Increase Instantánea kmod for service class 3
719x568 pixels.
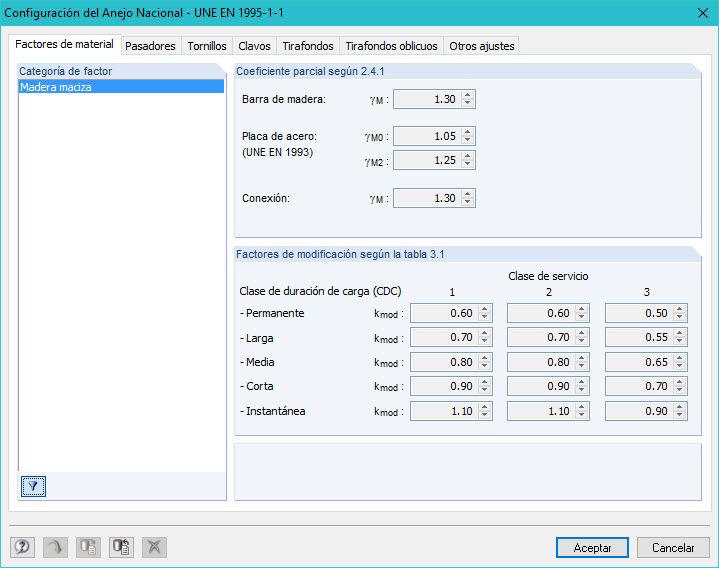(x=680, y=407)
